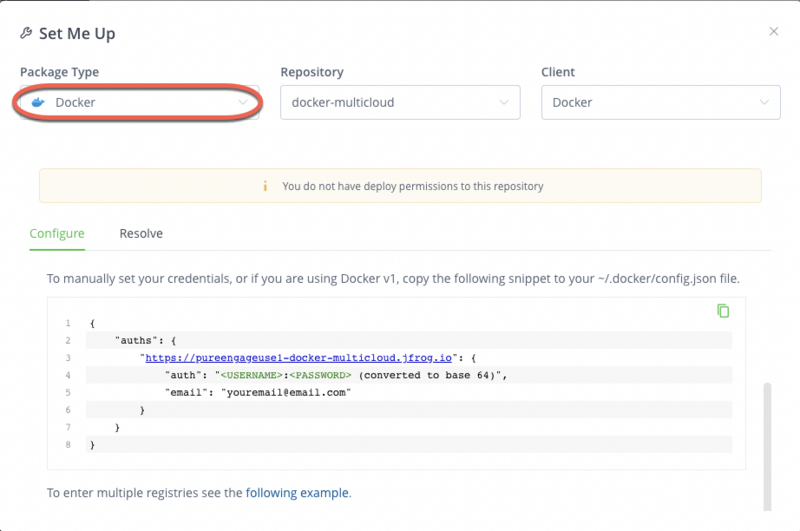800x531 pixels.
Task: Expand Client list using its chevron arrow
Action: click(764, 103)
